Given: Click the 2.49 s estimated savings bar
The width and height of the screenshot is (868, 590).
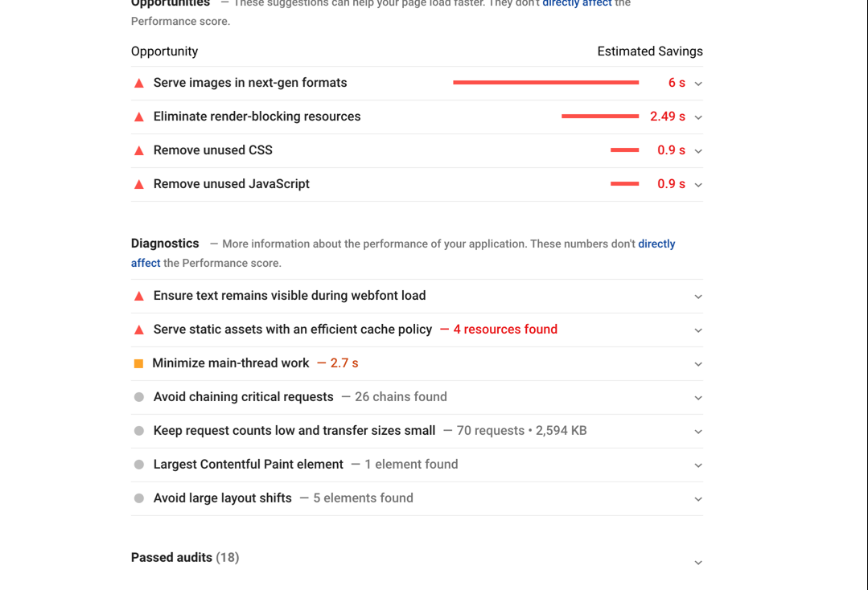Looking at the screenshot, I should (x=599, y=117).
